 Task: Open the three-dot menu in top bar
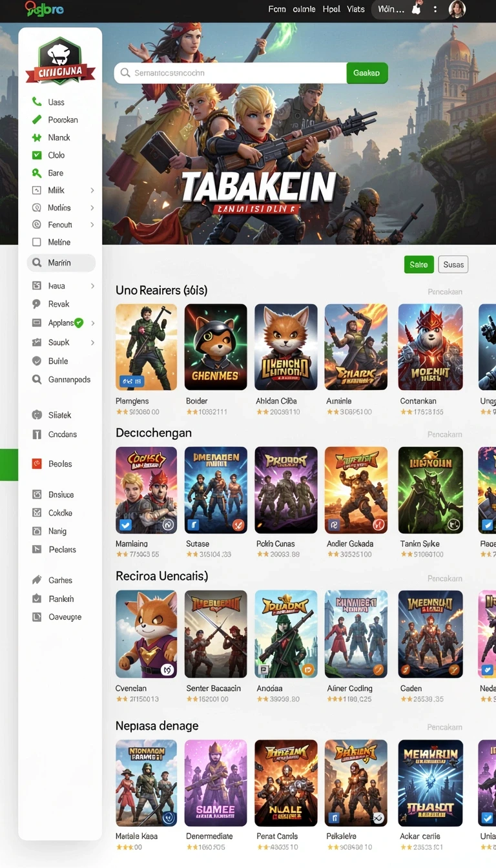435,9
